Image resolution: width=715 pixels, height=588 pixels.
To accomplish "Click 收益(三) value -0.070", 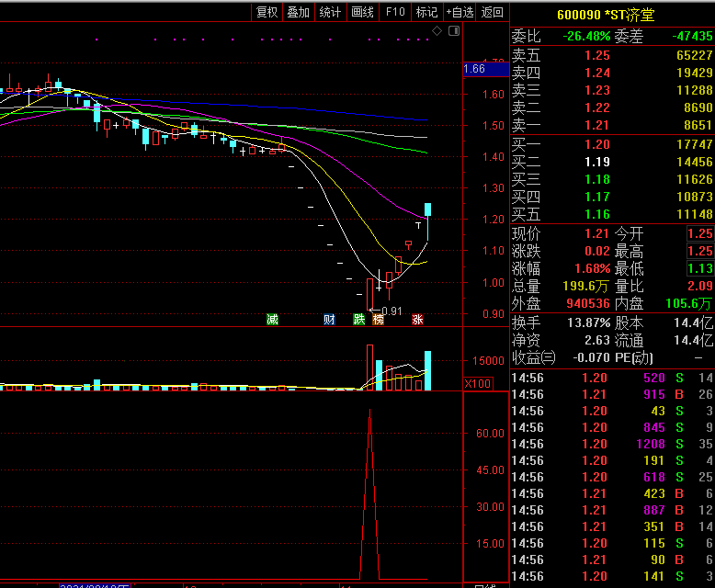I will coord(592,357).
